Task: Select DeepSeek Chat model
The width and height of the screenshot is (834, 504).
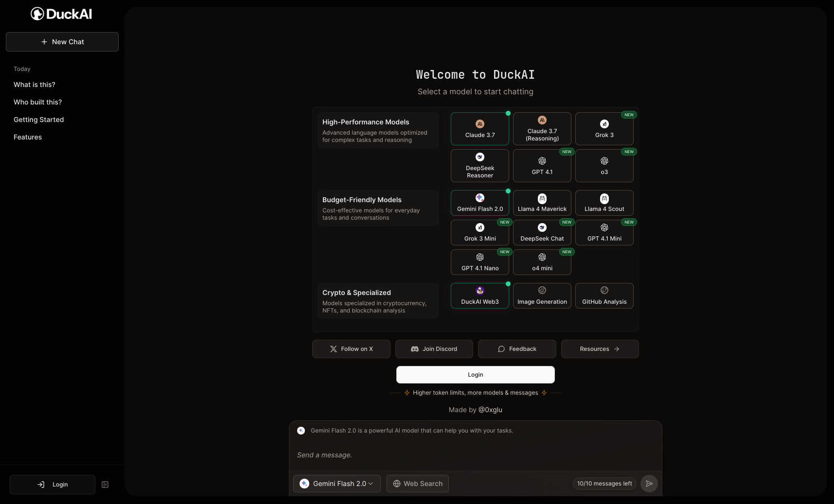Action: [x=542, y=232]
